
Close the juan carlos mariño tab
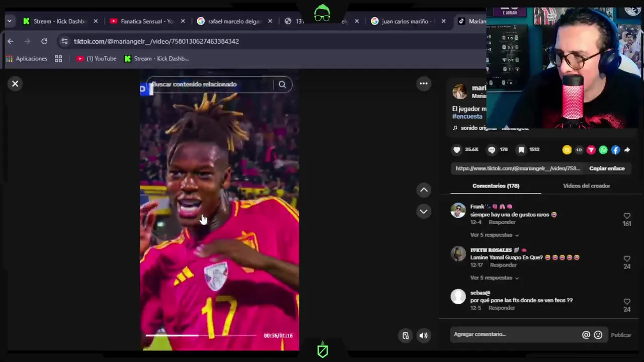pyautogui.click(x=443, y=21)
